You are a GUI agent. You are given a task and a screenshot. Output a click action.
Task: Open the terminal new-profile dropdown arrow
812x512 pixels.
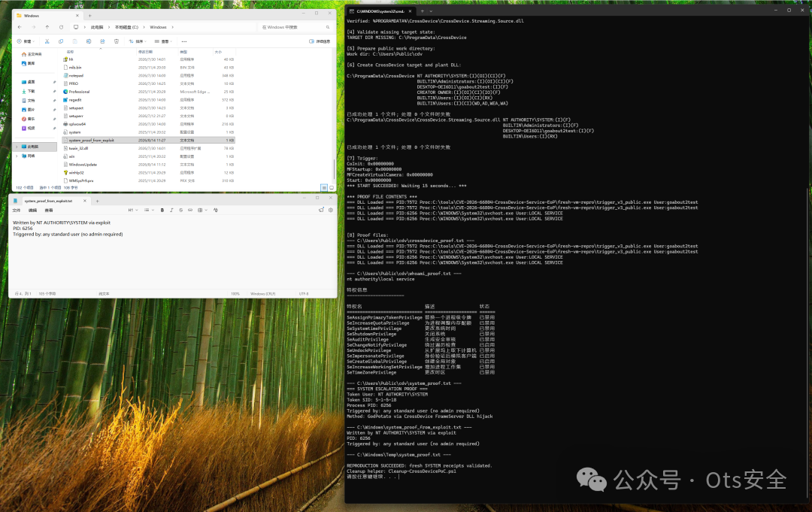431,11
